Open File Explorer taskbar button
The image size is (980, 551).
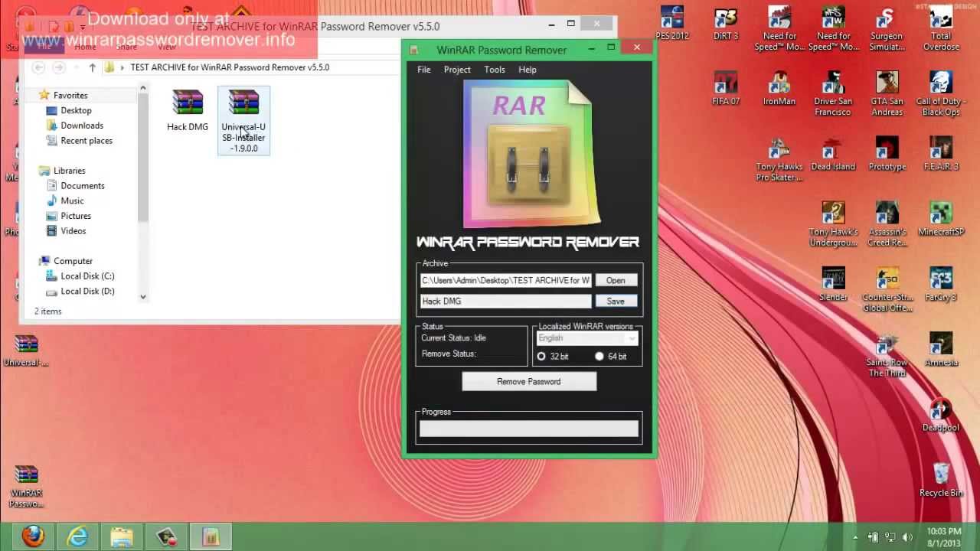click(122, 536)
